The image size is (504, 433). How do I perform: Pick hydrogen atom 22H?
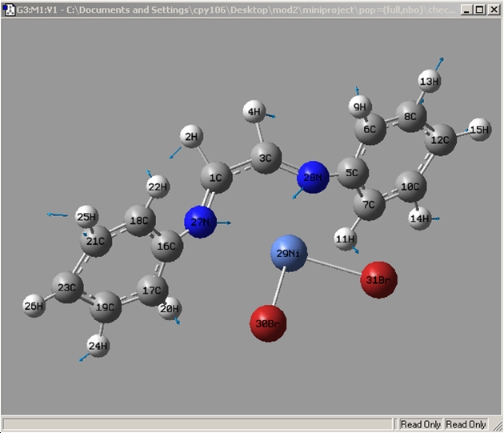point(158,186)
